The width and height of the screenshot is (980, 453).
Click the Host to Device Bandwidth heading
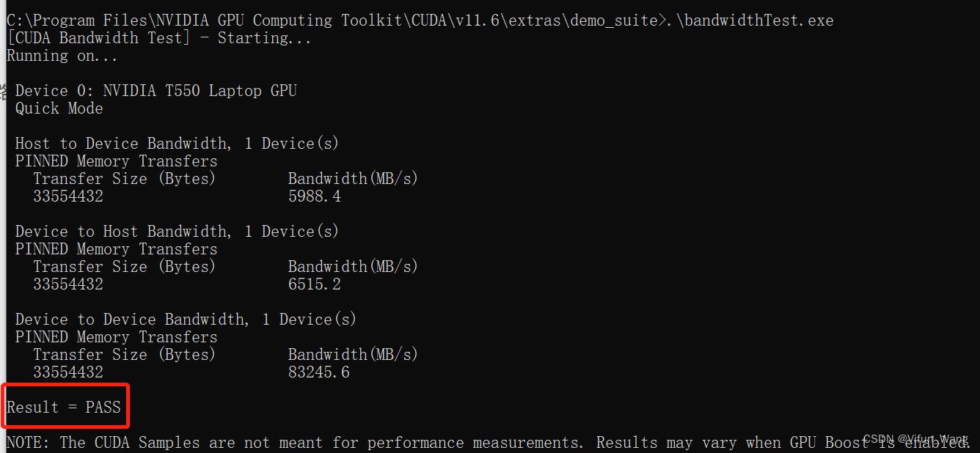(177, 144)
